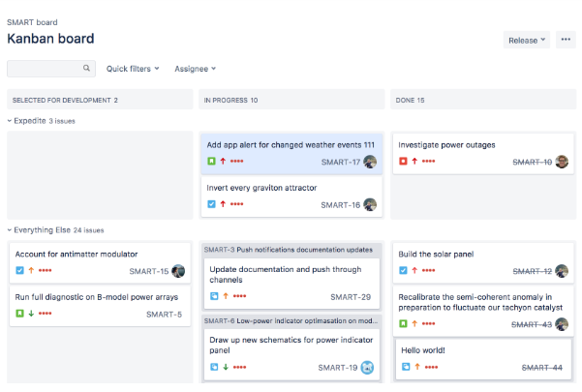Click story type icon on SMART-17
Screen dimensions: 582x392
pyautogui.click(x=211, y=161)
